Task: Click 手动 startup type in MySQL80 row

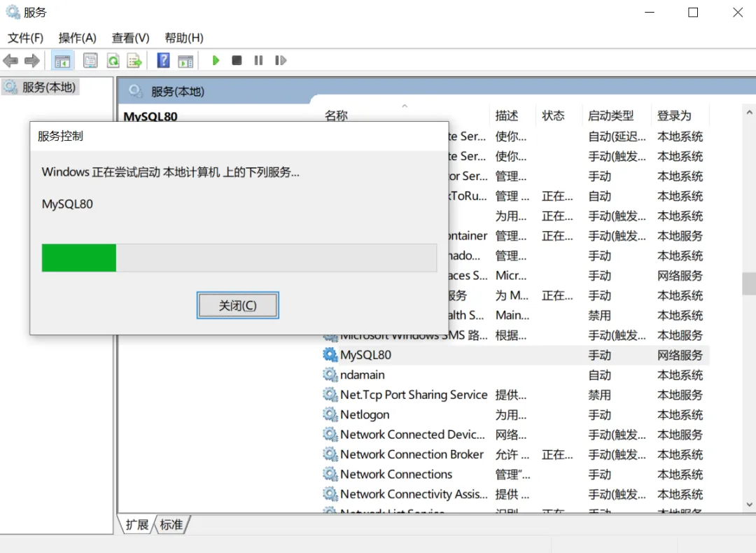Action: pyautogui.click(x=599, y=356)
